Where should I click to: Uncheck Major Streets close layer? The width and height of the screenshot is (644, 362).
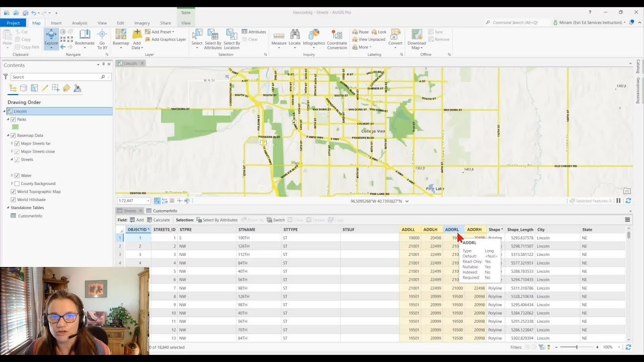(x=17, y=151)
